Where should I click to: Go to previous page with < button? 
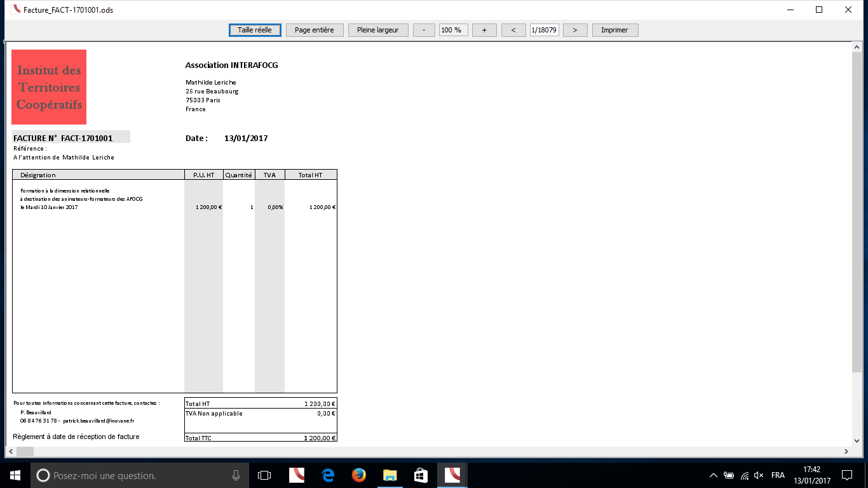513,30
